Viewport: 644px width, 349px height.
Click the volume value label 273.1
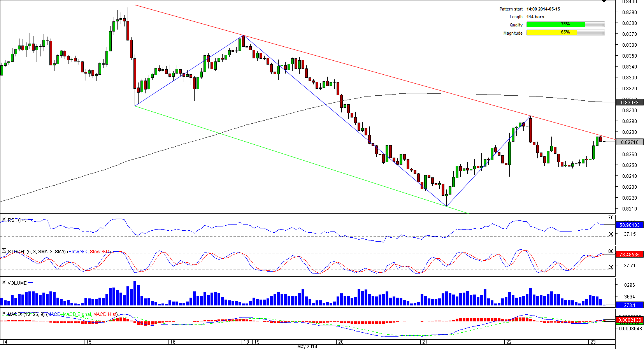[630, 305]
